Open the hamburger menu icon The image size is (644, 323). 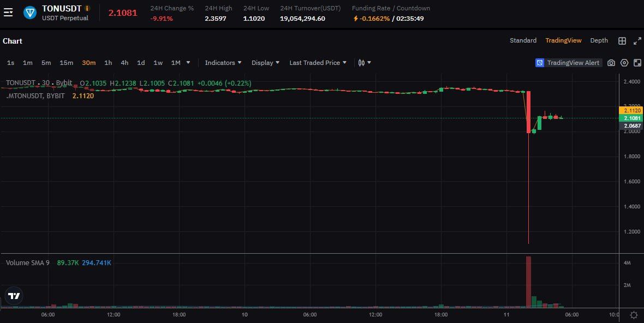(8, 12)
